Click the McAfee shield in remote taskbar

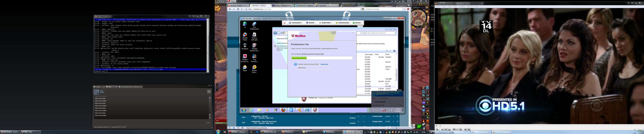click(x=315, y=110)
